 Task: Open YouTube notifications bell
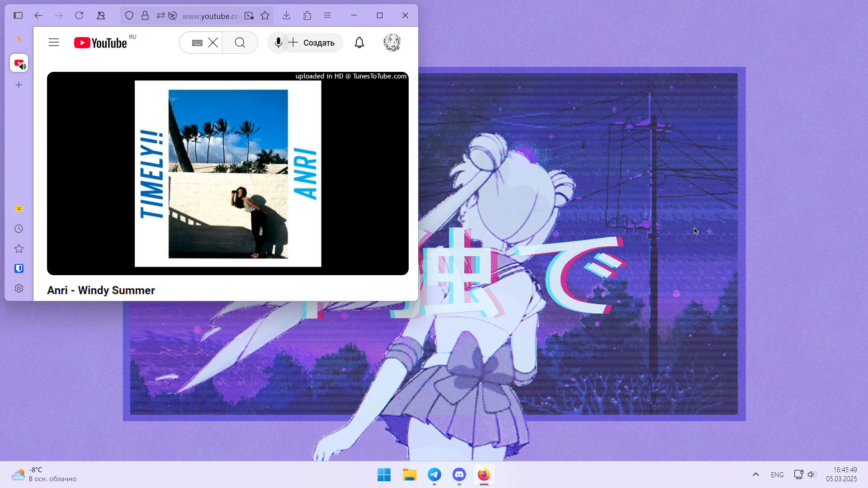click(x=359, y=42)
